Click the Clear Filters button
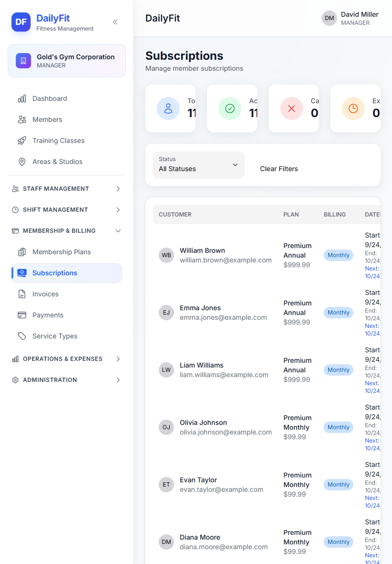The height and width of the screenshot is (564, 392). [x=279, y=169]
